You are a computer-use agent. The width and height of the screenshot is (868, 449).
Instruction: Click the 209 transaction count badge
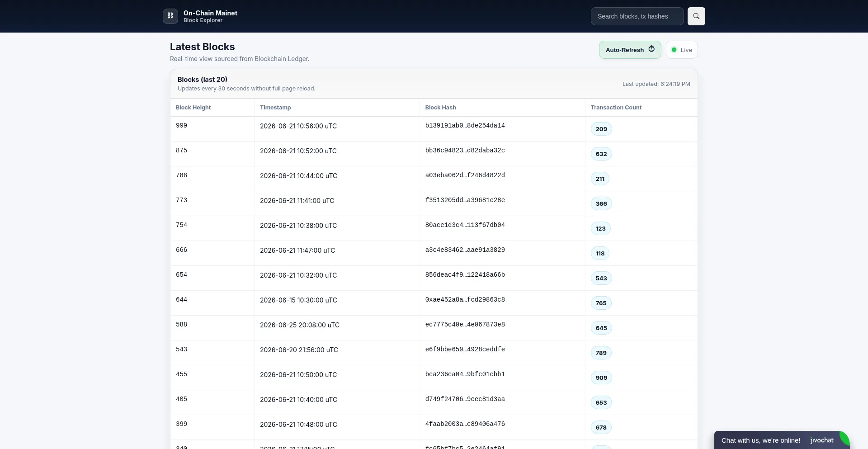(601, 129)
